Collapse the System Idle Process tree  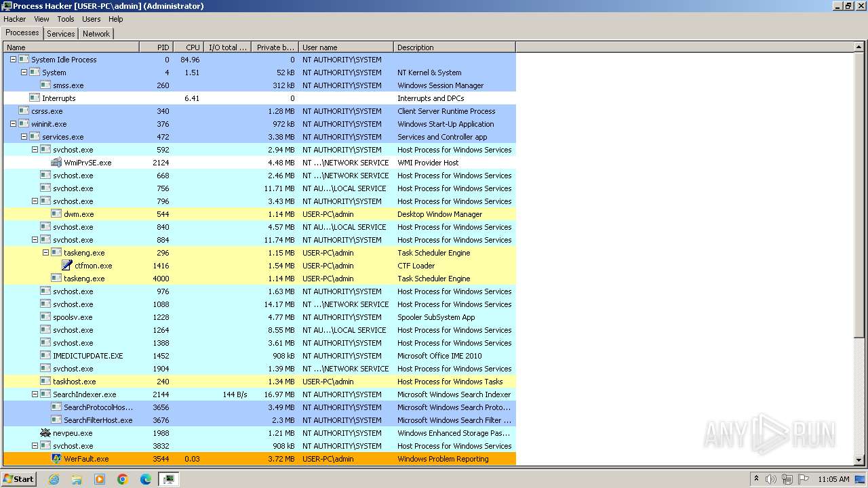pos(13,60)
